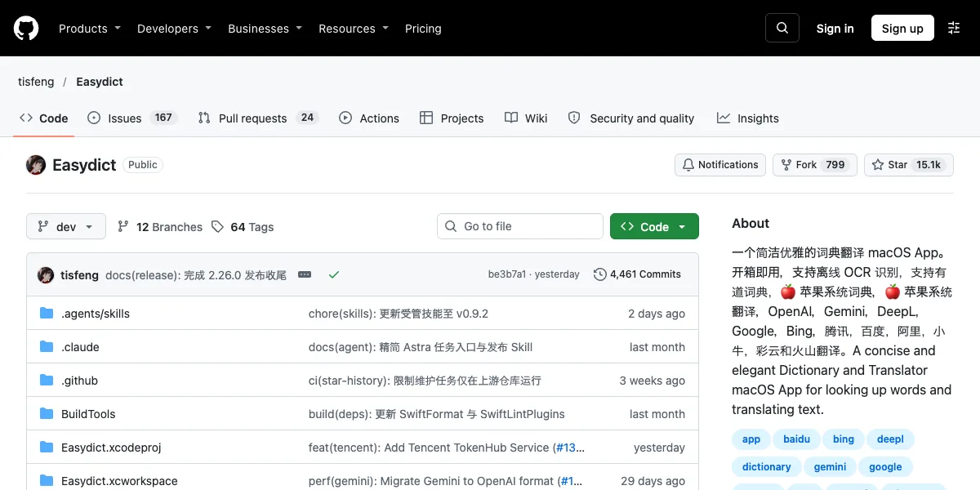
Task: View the 4,461 Commits history
Action: click(x=637, y=274)
